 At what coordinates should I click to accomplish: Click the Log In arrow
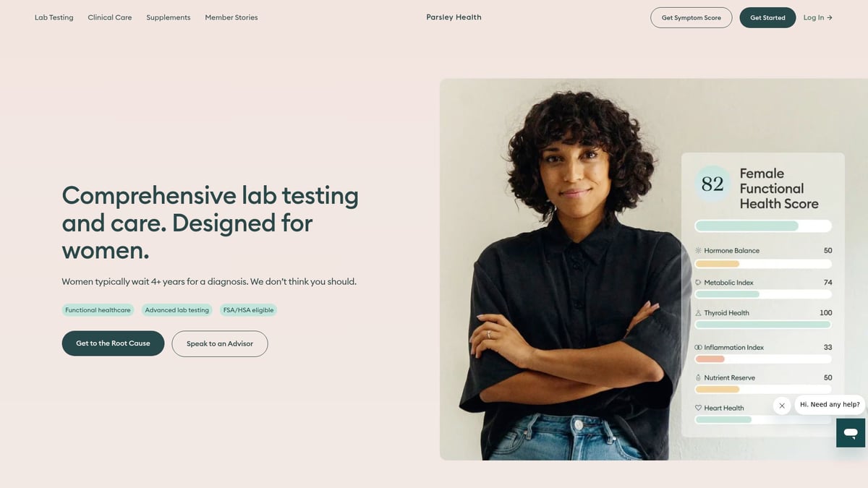[830, 17]
